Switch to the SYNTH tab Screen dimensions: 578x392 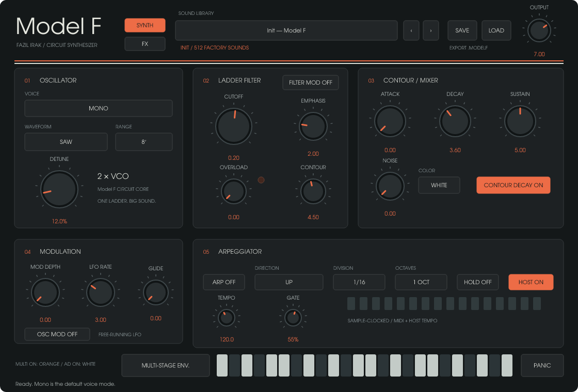145,25
